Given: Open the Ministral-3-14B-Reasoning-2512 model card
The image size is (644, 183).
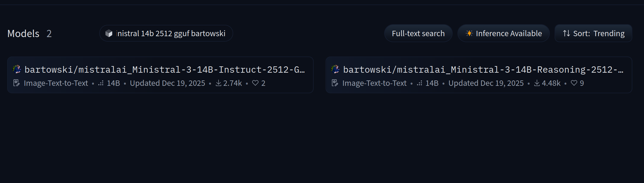Looking at the screenshot, I should [479, 75].
